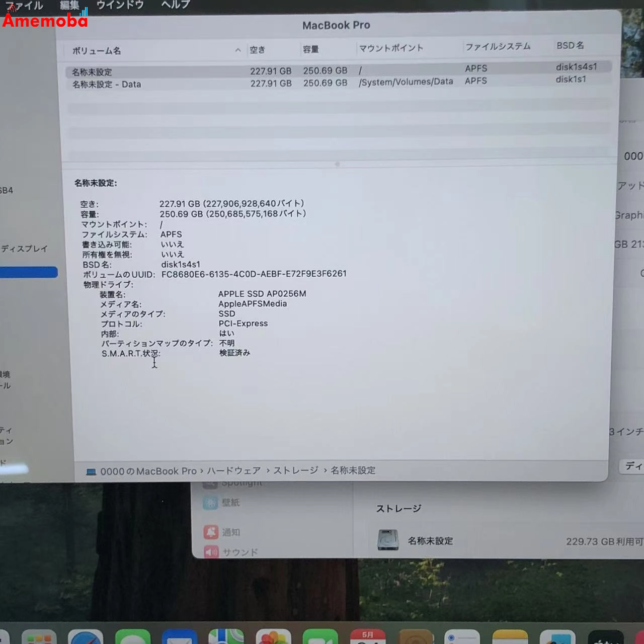Select ディスプレイ in the Settings sidebar
The height and width of the screenshot is (644, 644).
click(24, 249)
